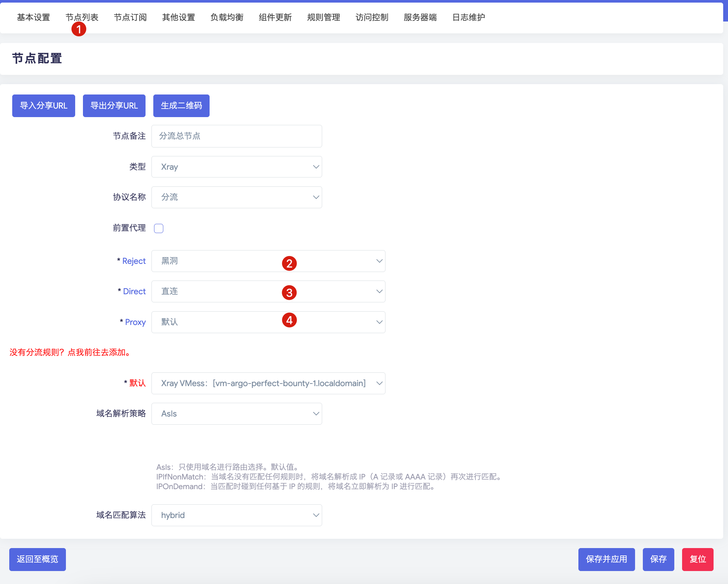The height and width of the screenshot is (584, 728).
Task: Expand the 协议名称 分流 dropdown
Action: (237, 197)
